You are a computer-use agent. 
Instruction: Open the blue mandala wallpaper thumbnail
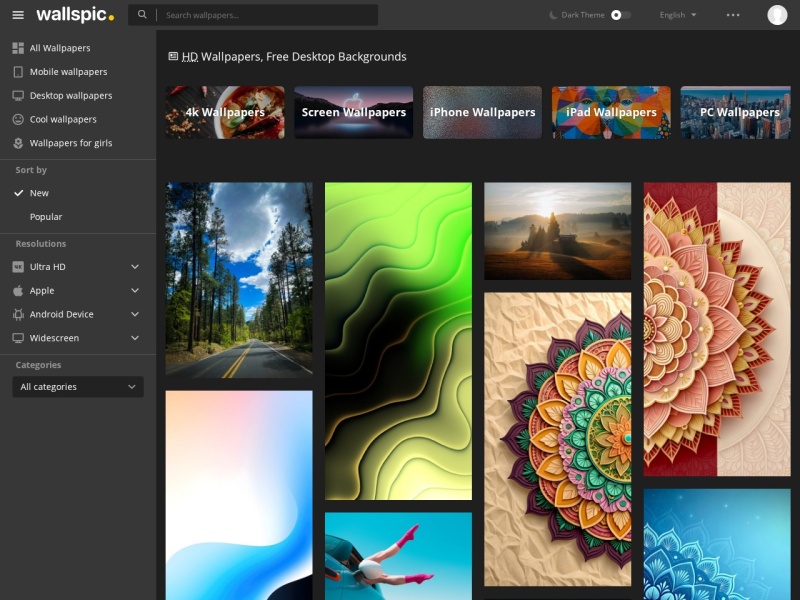click(x=717, y=544)
